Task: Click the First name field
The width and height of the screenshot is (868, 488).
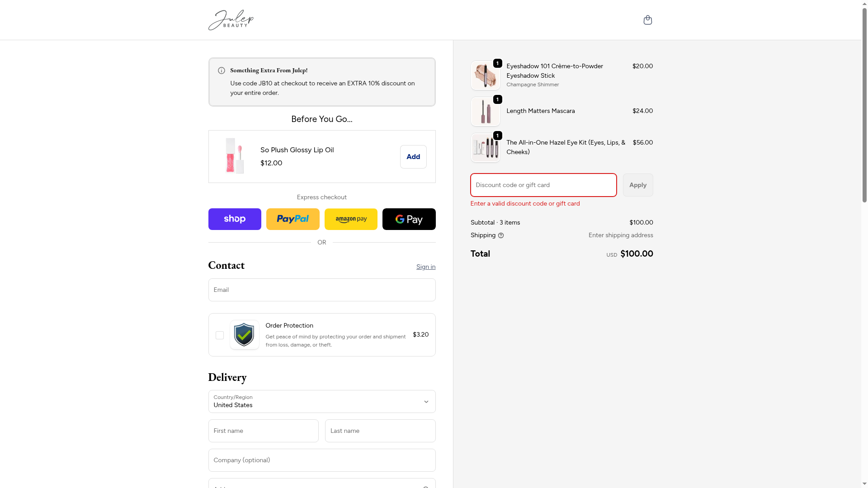Action: (x=263, y=431)
